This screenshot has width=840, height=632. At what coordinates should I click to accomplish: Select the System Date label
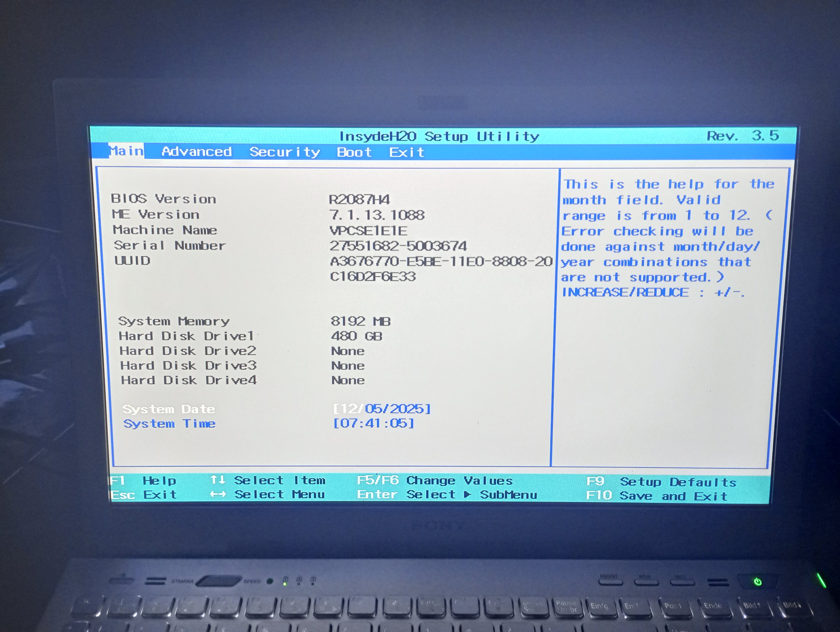(169, 409)
